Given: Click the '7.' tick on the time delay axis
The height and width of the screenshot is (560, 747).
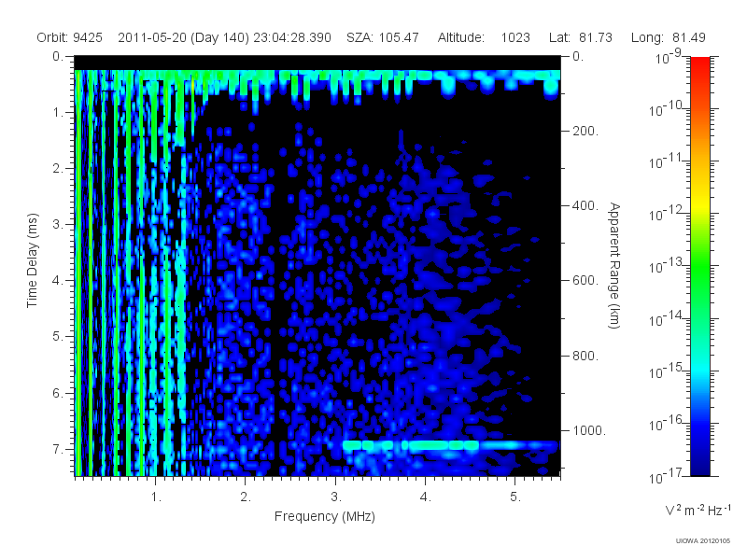Looking at the screenshot, I should pyautogui.click(x=58, y=449).
